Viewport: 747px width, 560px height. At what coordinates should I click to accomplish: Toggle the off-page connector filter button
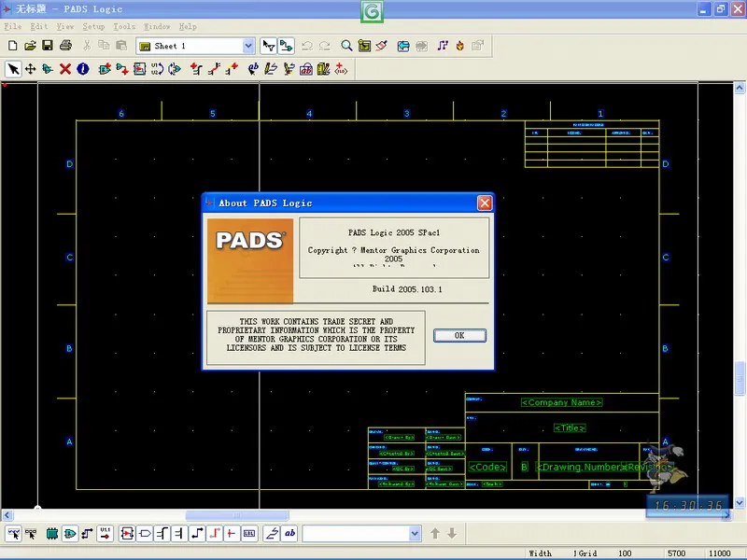coord(145,534)
